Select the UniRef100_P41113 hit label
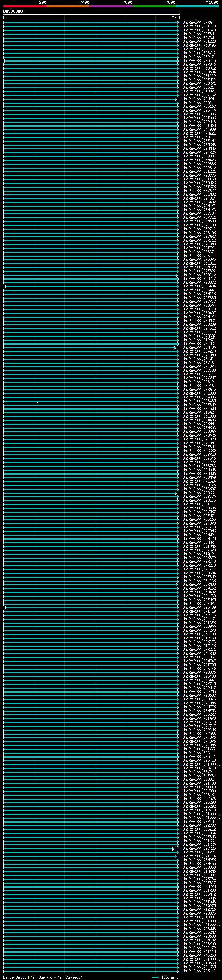The height and width of the screenshot is (980, 222). (199, 951)
